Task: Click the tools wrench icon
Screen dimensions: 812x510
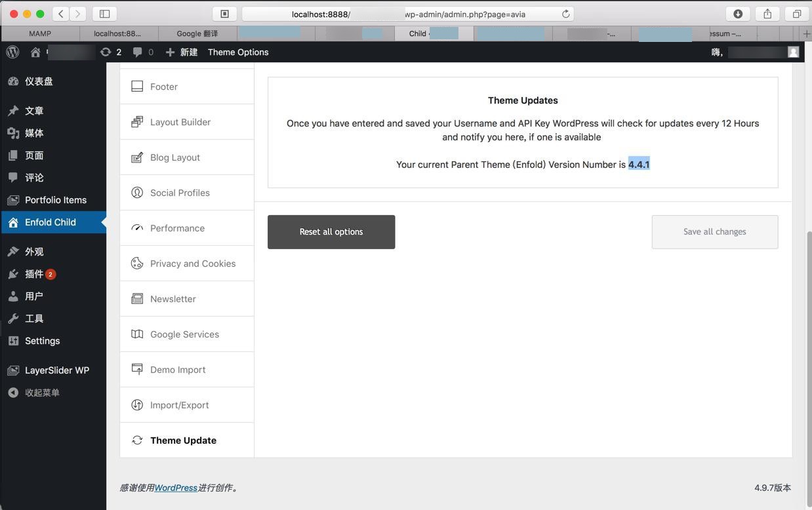Action: click(13, 319)
